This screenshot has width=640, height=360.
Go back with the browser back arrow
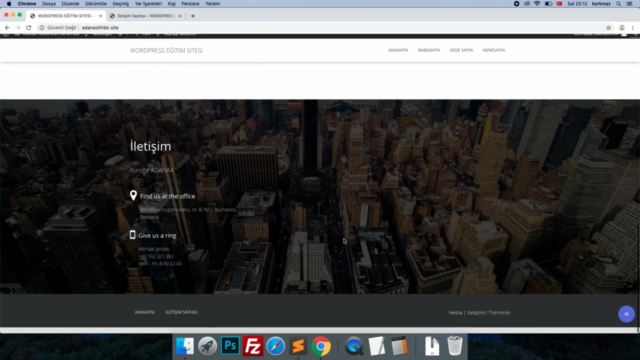pos(7,28)
